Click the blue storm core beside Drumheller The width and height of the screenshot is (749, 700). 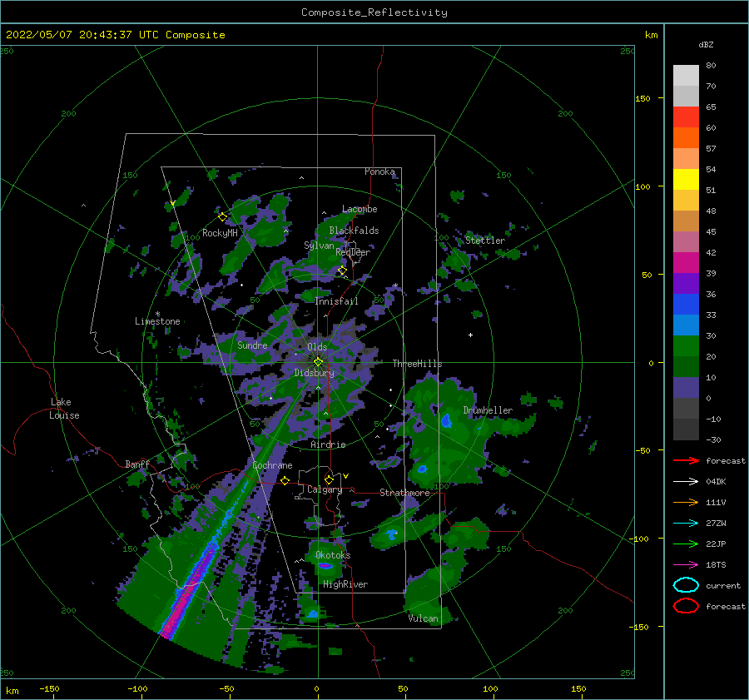(447, 421)
